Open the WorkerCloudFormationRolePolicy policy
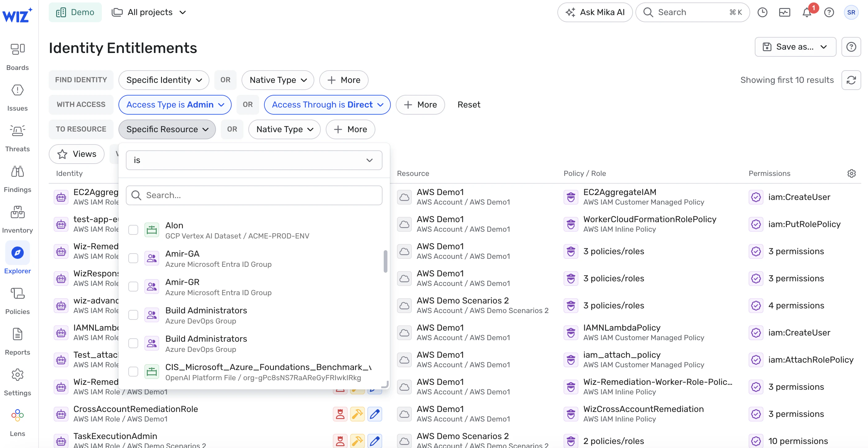Screen dimensions: 868x448 click(x=650, y=219)
